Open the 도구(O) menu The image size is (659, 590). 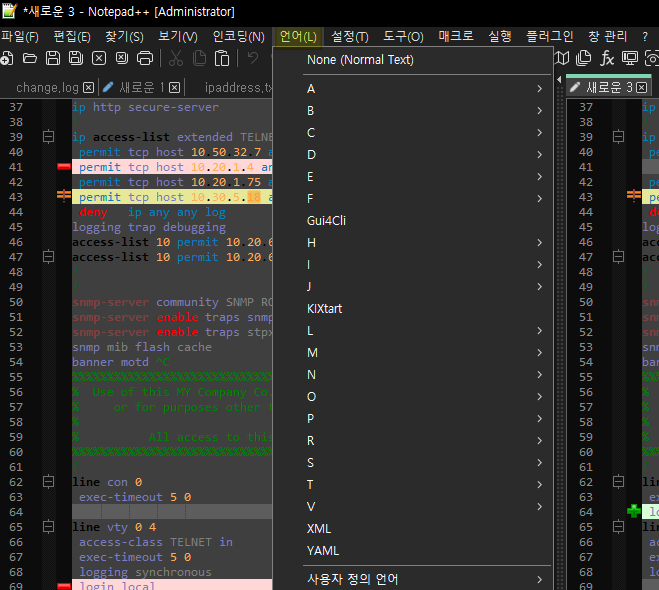[403, 37]
